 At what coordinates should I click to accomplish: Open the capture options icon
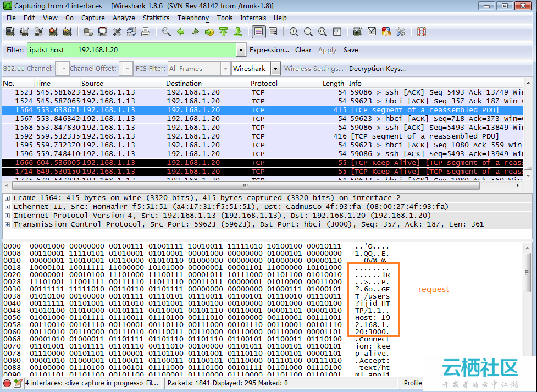point(24,32)
